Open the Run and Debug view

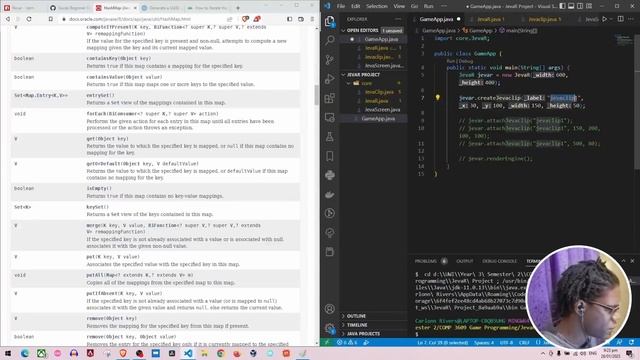click(330, 79)
